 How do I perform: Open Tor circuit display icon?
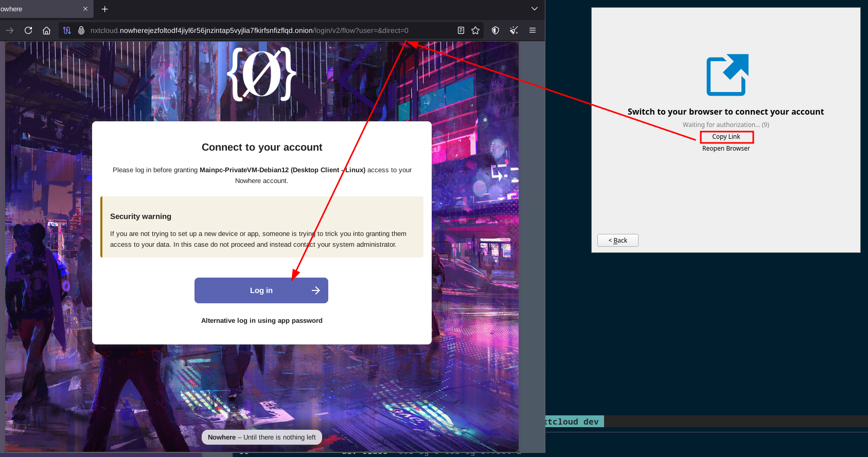tap(67, 30)
